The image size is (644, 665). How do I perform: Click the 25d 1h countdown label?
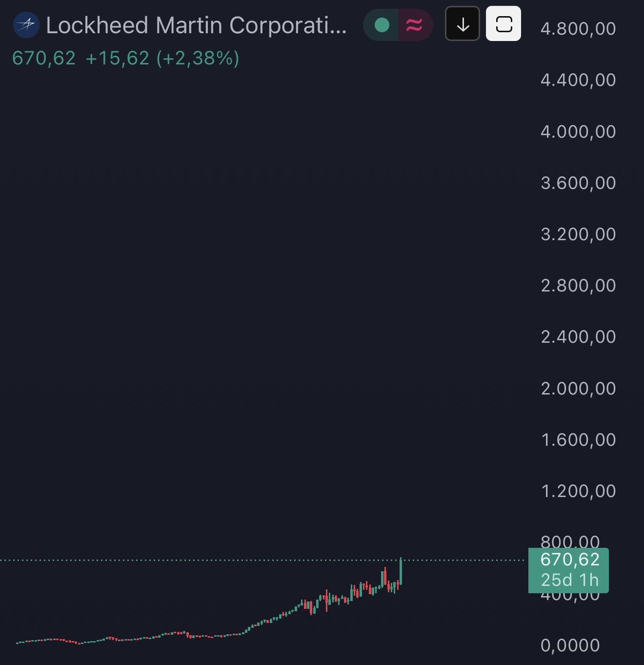tap(570, 580)
